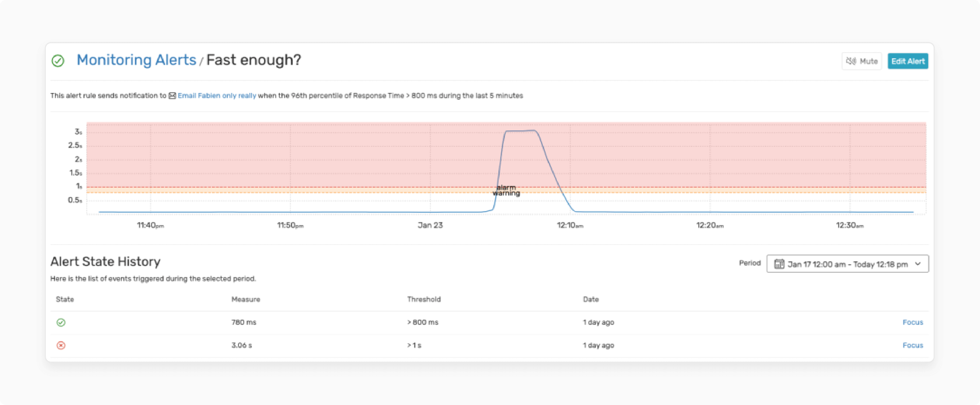Click the State column header

[65, 299]
